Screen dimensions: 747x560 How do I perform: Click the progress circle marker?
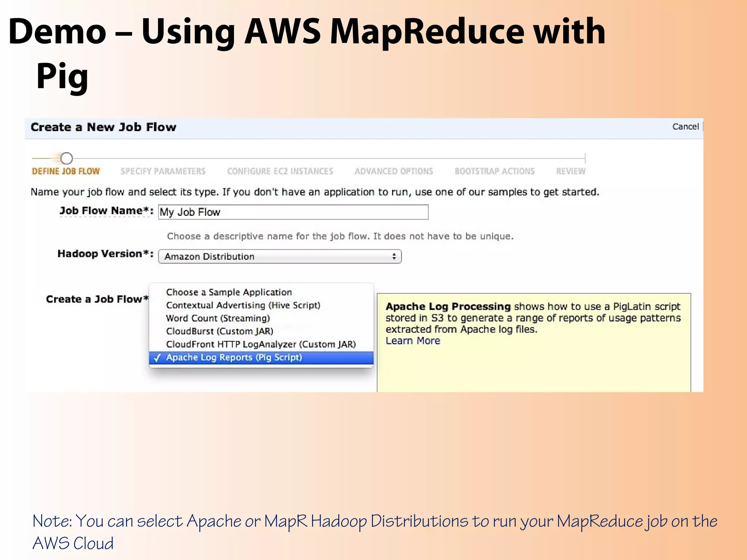click(66, 158)
